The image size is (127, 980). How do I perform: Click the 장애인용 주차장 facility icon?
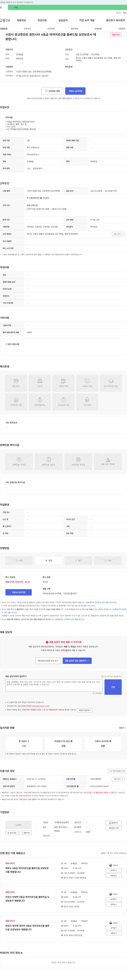coord(19,461)
